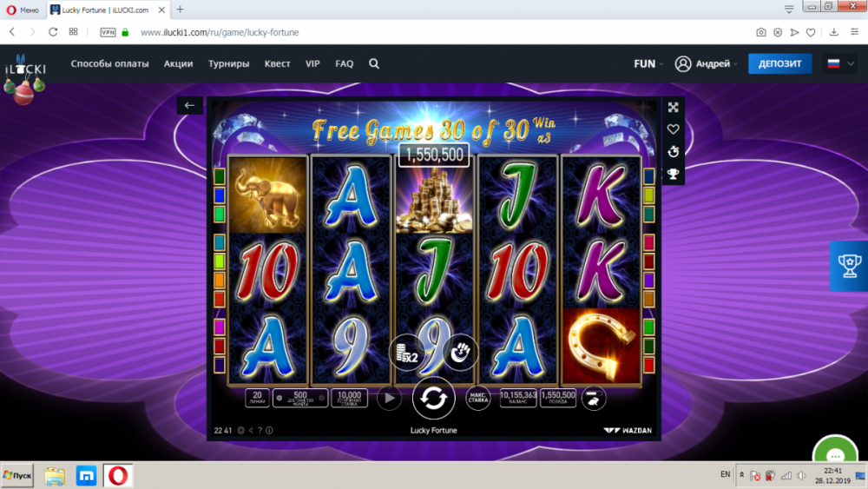Open the Турниры menu item

coord(228,63)
